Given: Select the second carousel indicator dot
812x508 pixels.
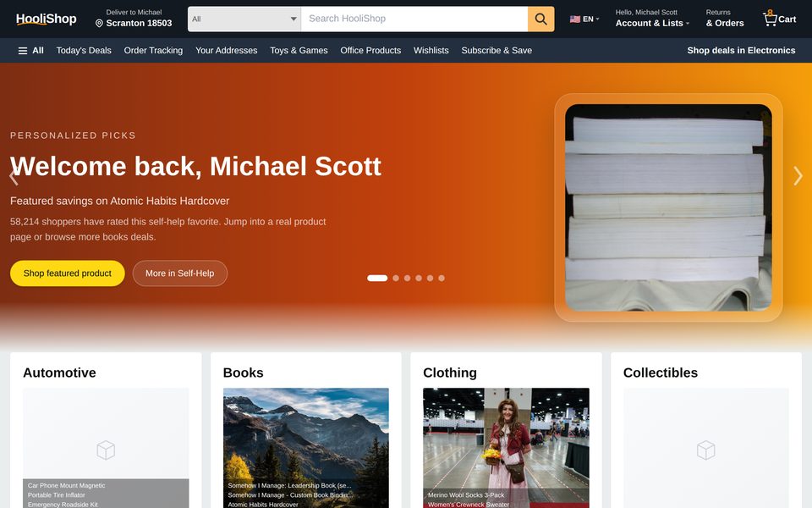Looking at the screenshot, I should [x=396, y=278].
